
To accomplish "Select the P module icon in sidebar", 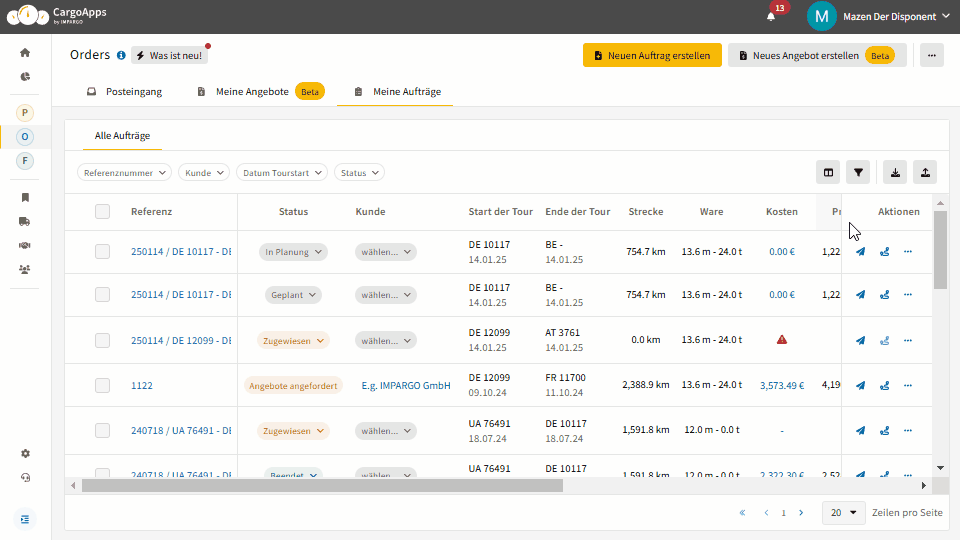I will 24,113.
